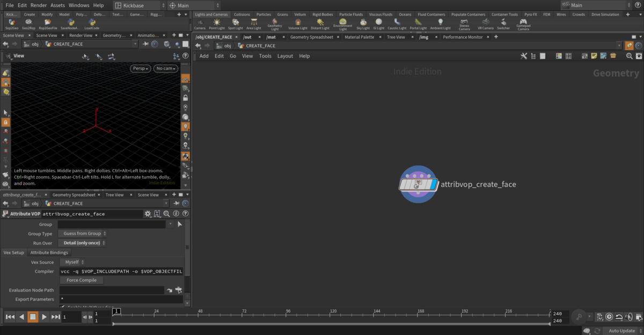The height and width of the screenshot is (335, 644).
Task: Open the Vex Source dropdown
Action: [x=72, y=262]
